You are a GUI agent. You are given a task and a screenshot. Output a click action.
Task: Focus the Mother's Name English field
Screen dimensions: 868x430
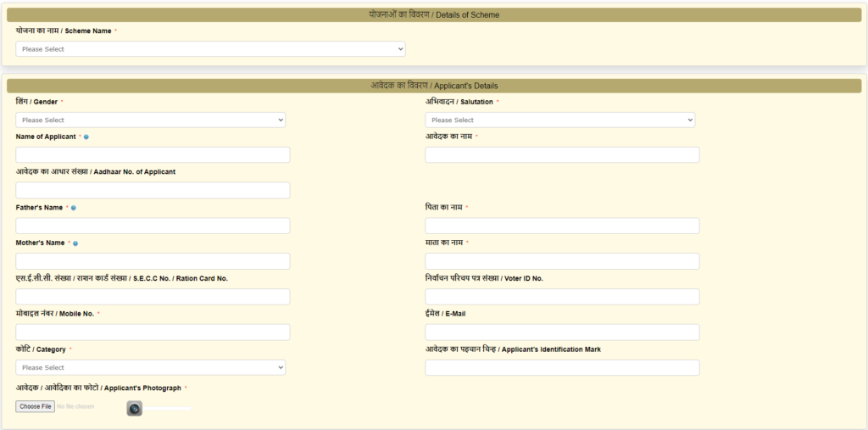153,261
